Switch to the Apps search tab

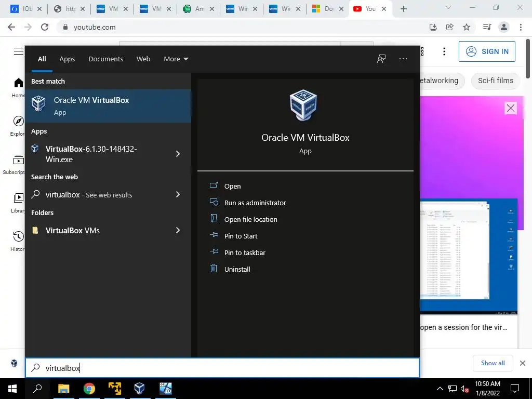click(x=67, y=59)
